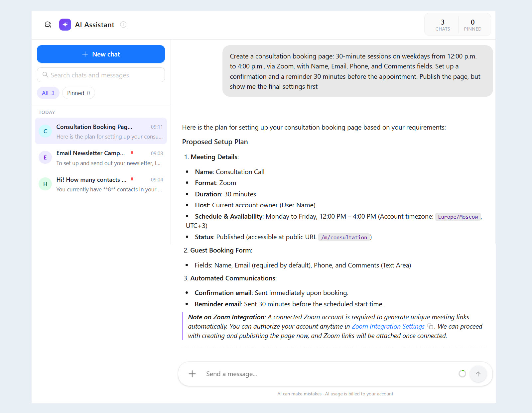Click the E avatar of Newsletter chat
532x413 pixels.
click(x=45, y=157)
